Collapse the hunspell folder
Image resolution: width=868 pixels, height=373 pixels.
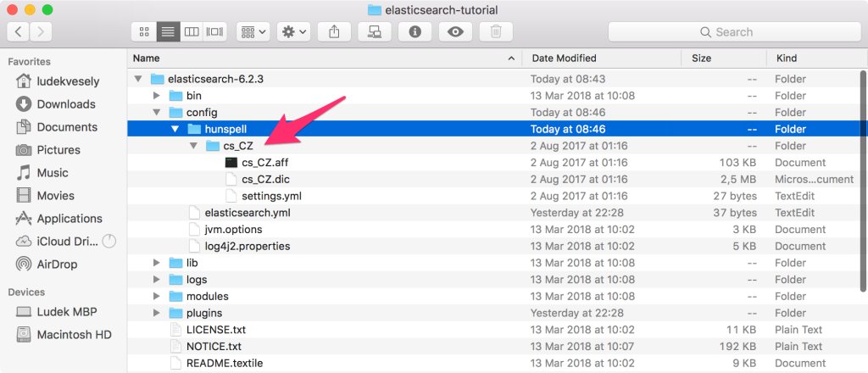(175, 129)
